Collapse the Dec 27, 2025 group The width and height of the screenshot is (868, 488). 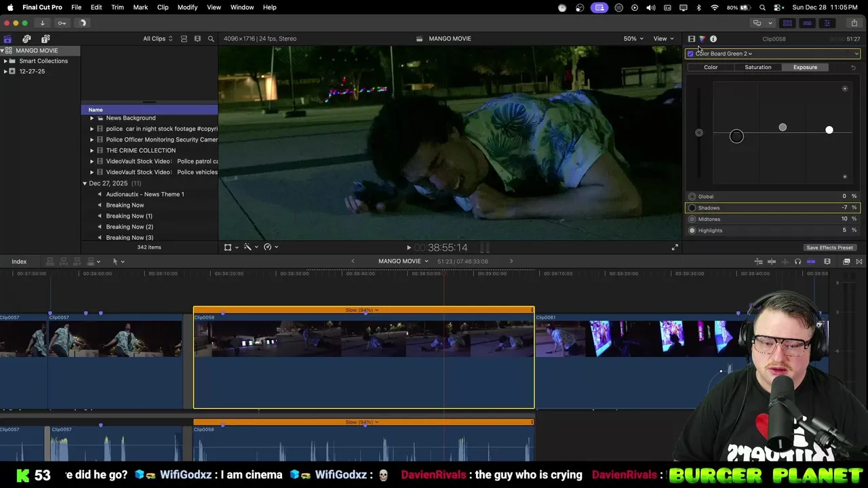[85, 184]
